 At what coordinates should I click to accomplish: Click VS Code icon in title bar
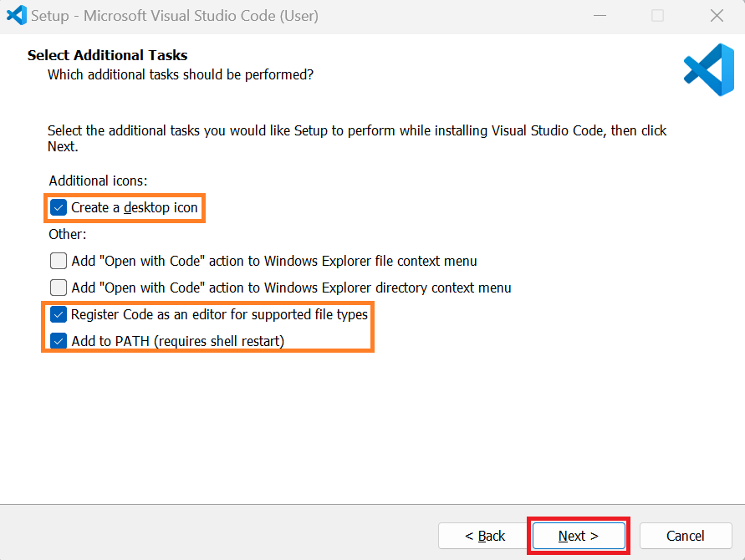click(x=16, y=15)
